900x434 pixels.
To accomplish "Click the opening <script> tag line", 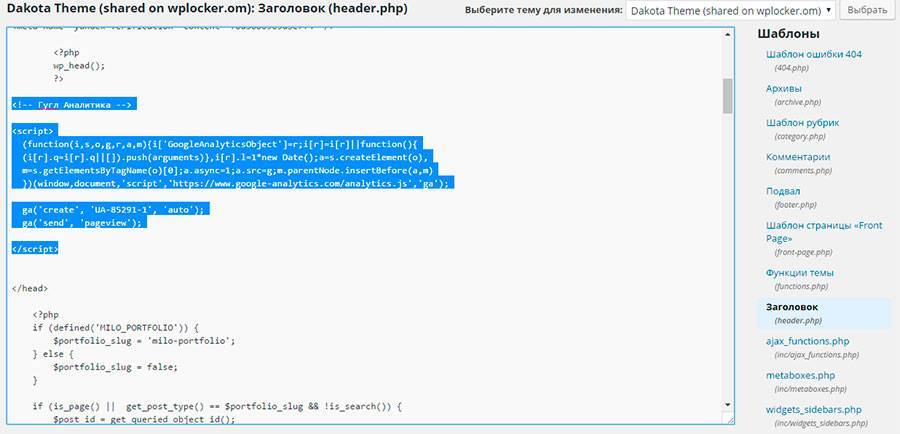I will (35, 131).
